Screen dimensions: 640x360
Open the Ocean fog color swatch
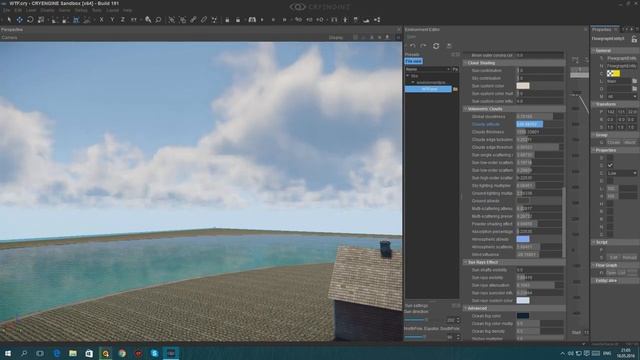[x=523, y=316]
